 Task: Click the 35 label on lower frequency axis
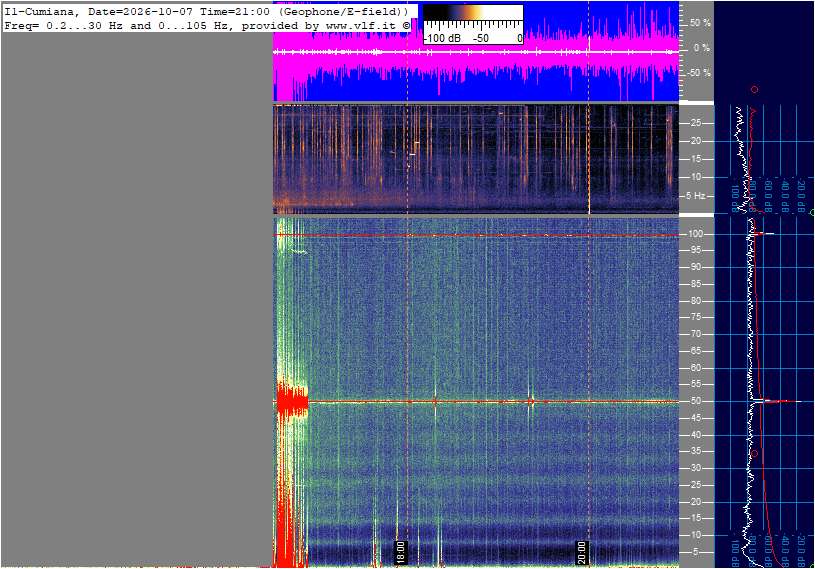tap(695, 451)
